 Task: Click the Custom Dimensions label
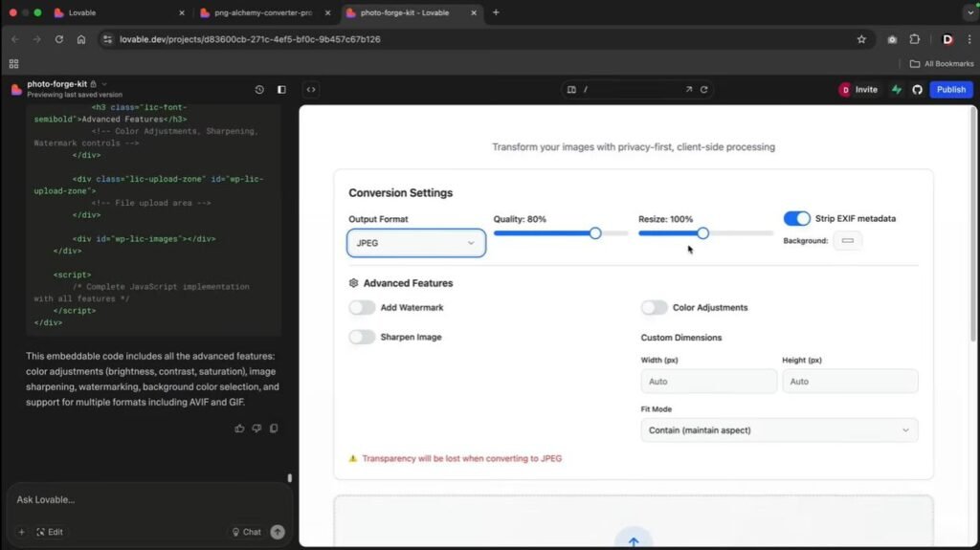[681, 338]
